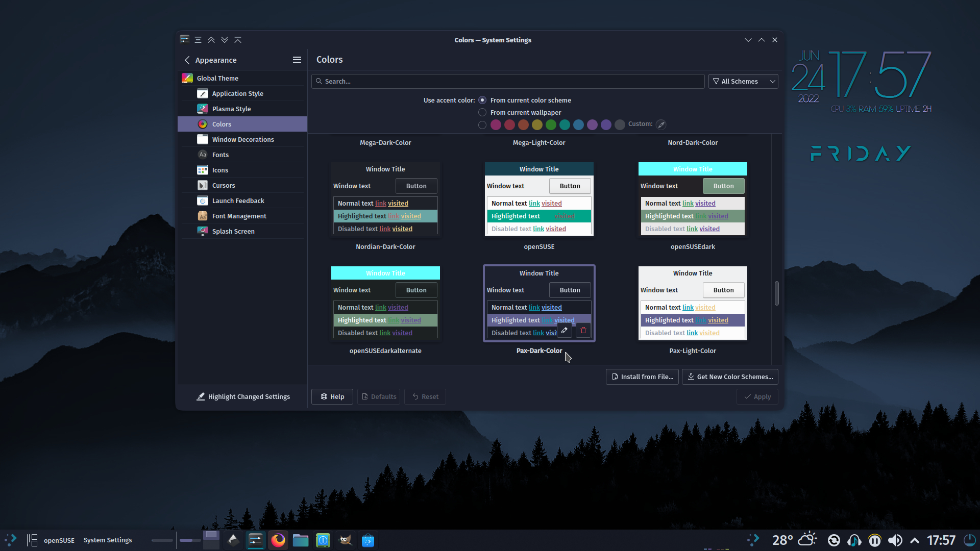Open the Icons settings page
Screen dimensions: 980x551
pyautogui.click(x=242, y=170)
